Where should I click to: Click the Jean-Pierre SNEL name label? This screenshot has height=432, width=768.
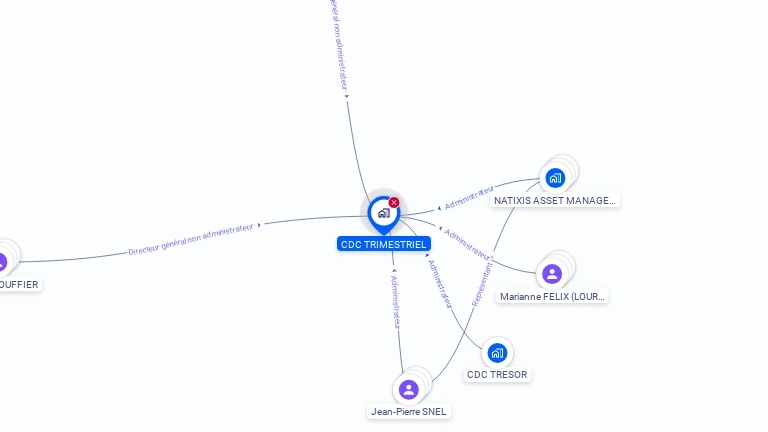pos(408,411)
